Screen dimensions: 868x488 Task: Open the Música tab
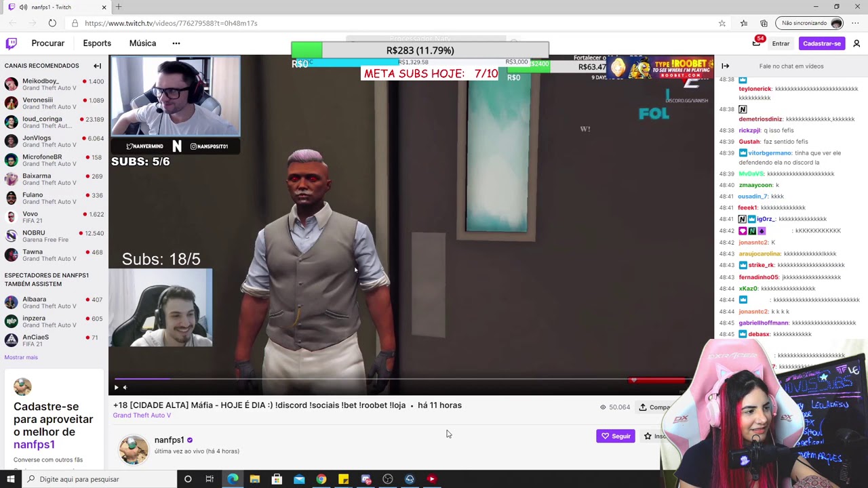tap(142, 43)
